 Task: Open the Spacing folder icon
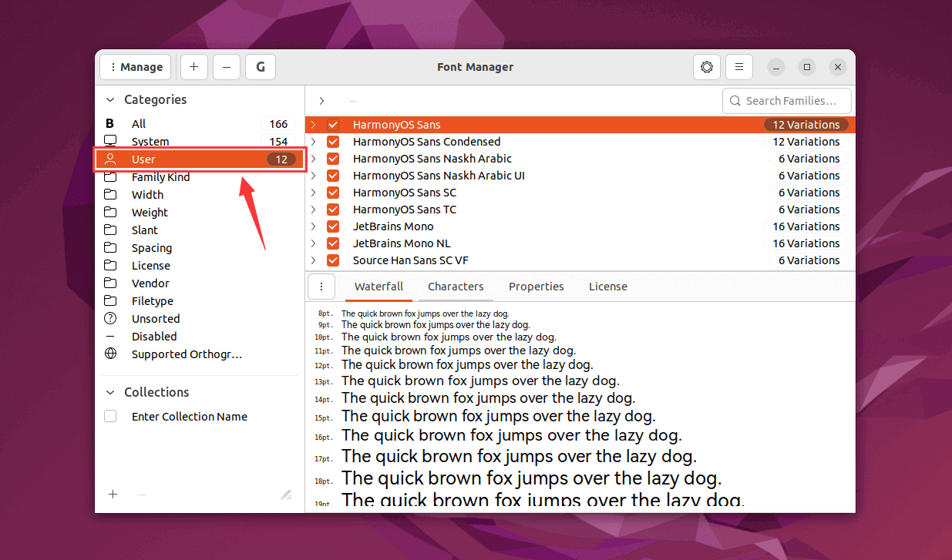click(x=110, y=248)
